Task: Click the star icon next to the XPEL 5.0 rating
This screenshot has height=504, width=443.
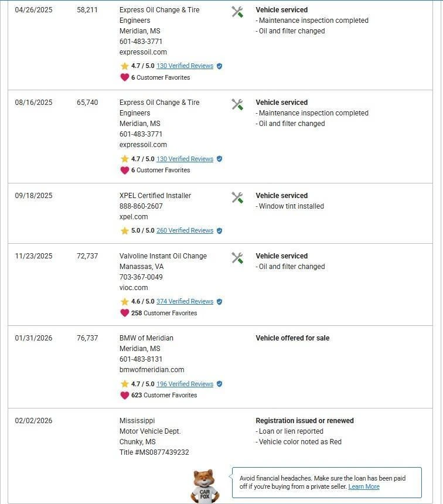Action: pos(124,231)
